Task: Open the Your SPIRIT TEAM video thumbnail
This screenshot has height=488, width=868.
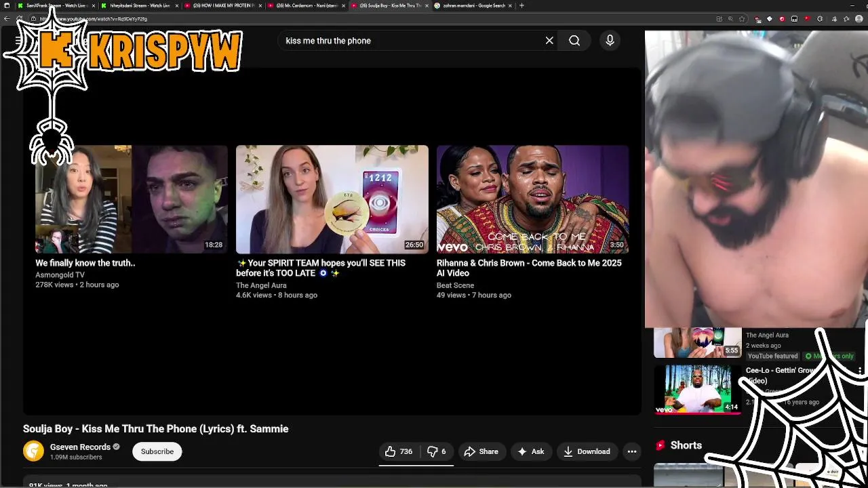Action: tap(332, 199)
